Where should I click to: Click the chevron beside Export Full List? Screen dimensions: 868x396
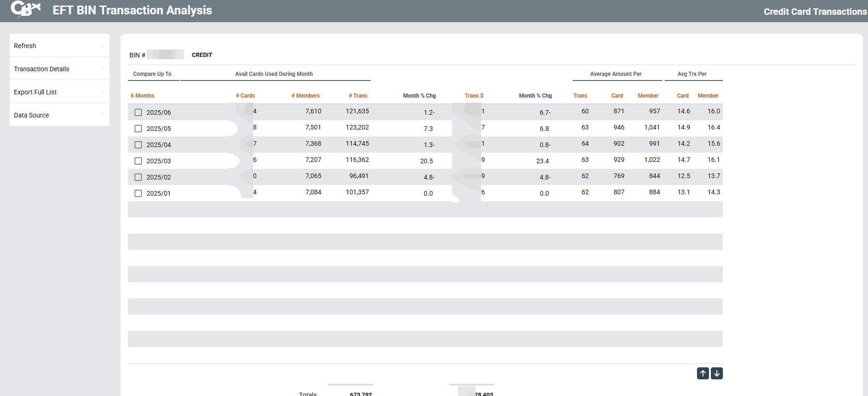click(x=102, y=92)
